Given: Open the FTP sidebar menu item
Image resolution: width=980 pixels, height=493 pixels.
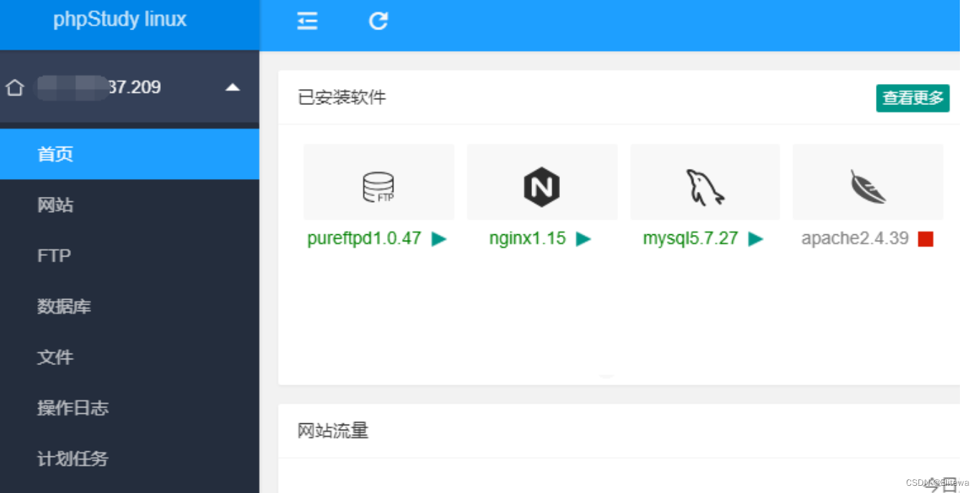Looking at the screenshot, I should (x=54, y=256).
